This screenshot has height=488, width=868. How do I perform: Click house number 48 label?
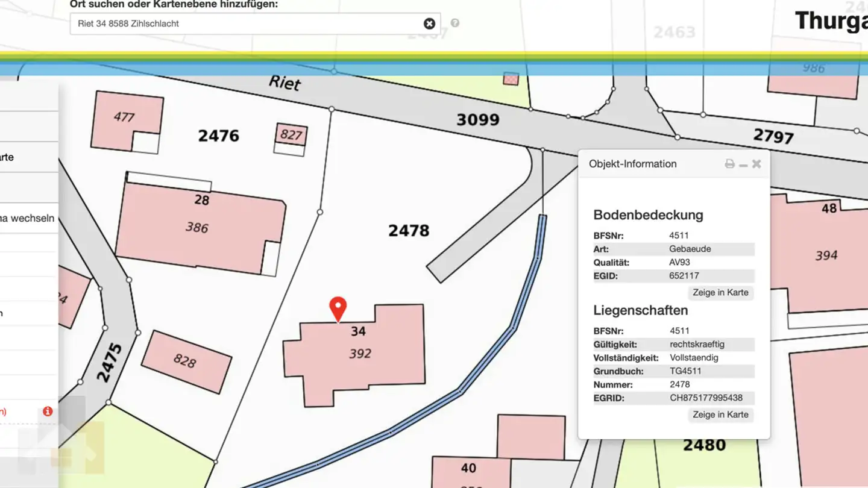coord(829,208)
